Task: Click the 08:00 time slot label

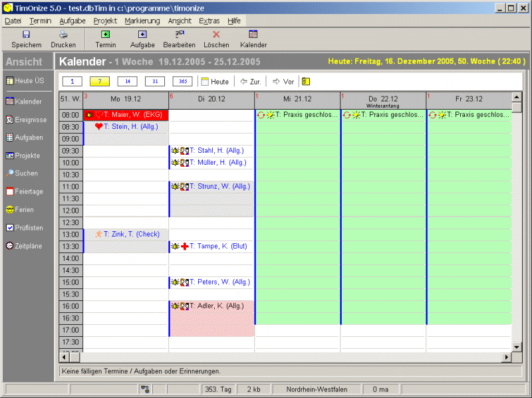Action: tap(70, 115)
